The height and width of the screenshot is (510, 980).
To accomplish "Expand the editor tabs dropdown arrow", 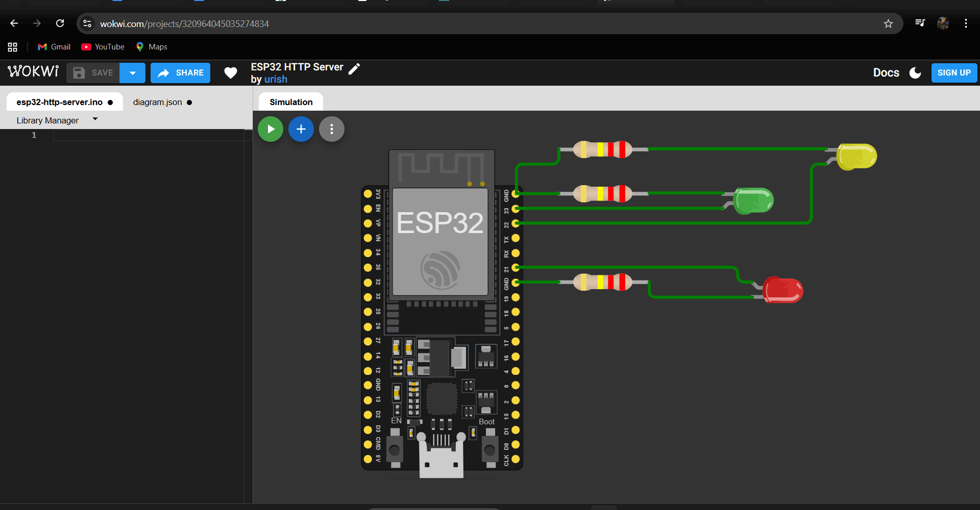I will coord(95,119).
